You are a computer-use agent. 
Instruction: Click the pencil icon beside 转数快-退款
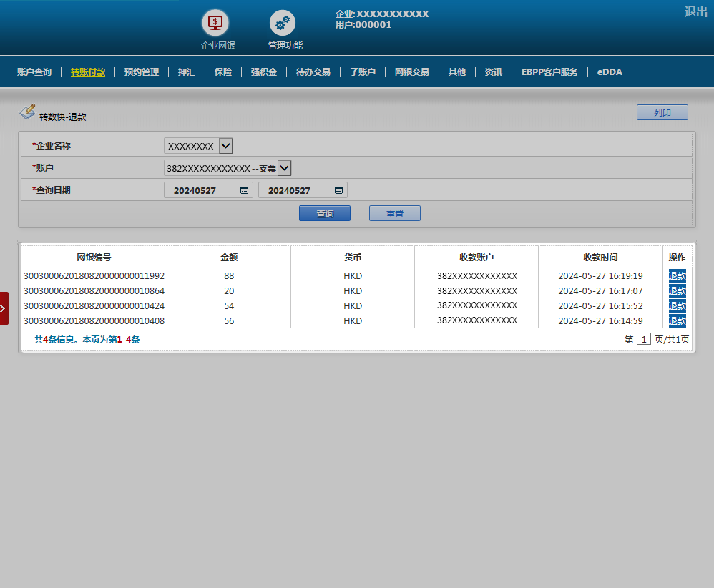27,112
